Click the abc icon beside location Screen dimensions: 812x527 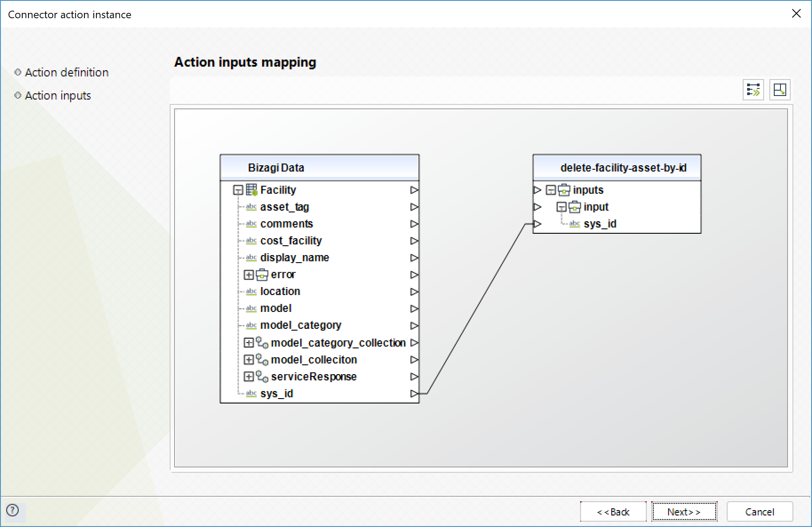pos(251,291)
